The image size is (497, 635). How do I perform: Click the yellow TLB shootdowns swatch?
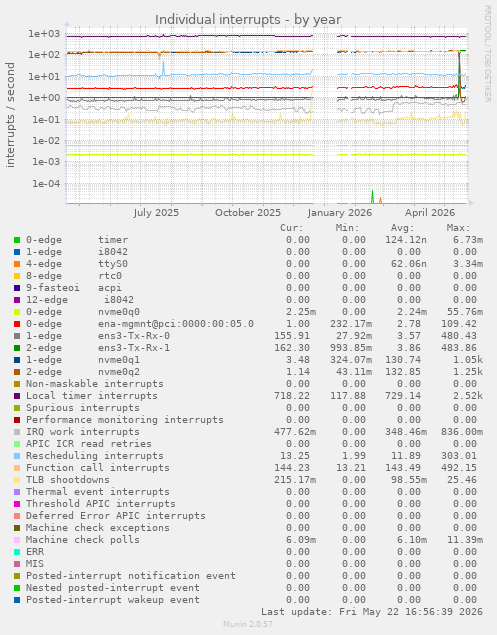[17, 480]
